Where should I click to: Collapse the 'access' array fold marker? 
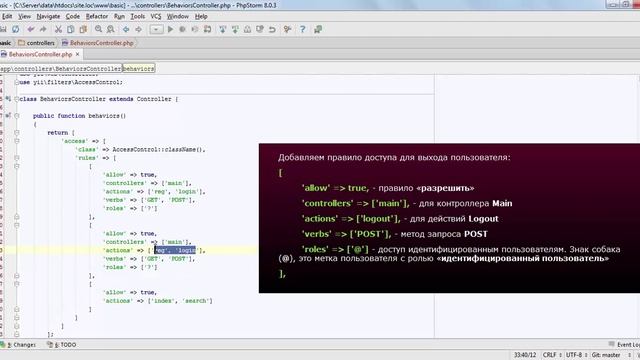[x=17, y=141]
